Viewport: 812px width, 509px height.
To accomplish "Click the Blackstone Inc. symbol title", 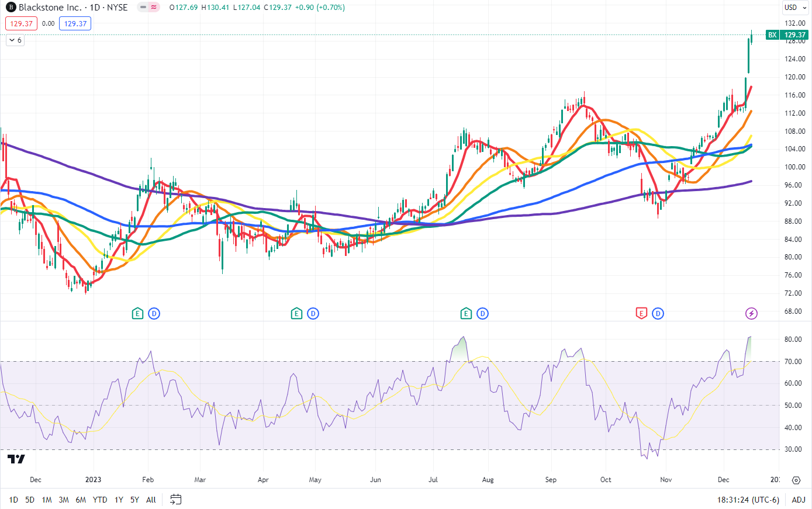I will click(50, 8).
